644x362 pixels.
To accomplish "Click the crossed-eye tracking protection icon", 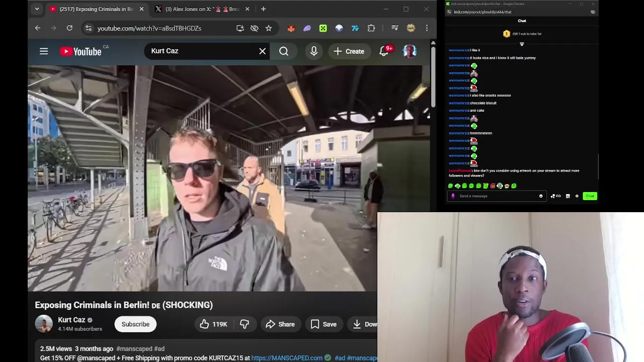I will coord(255,28).
